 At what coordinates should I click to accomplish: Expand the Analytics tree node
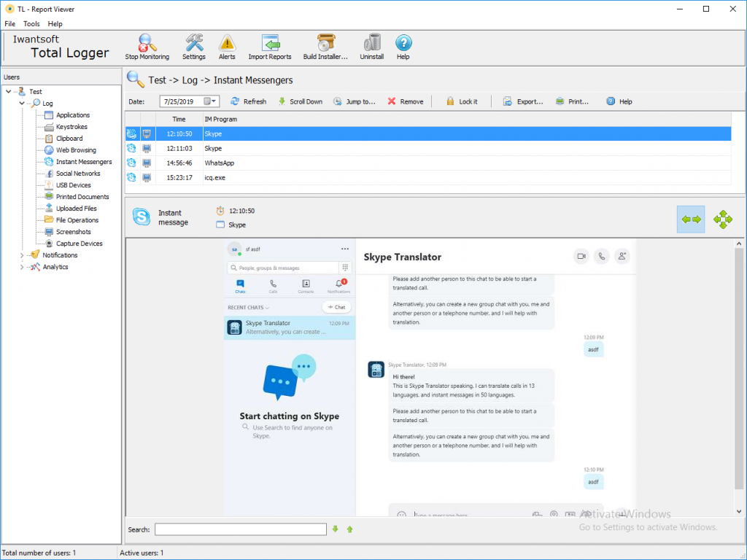[x=23, y=267]
